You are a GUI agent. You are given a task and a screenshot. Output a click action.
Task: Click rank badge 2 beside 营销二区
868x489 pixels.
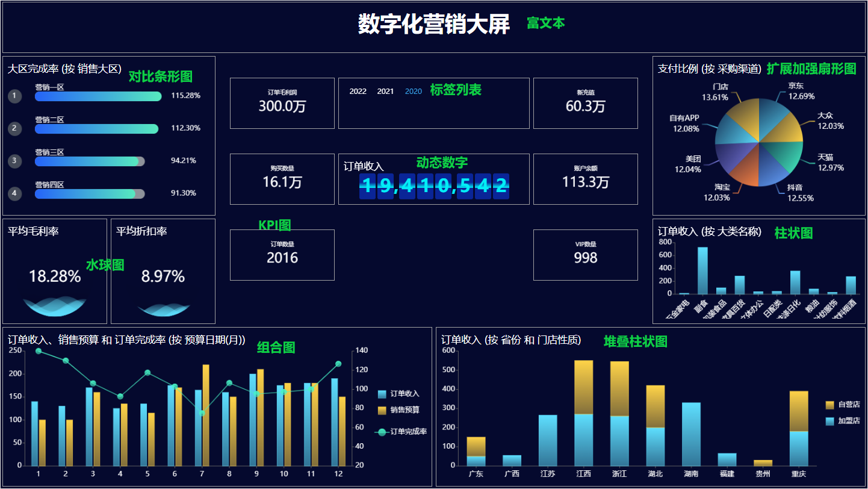point(15,128)
